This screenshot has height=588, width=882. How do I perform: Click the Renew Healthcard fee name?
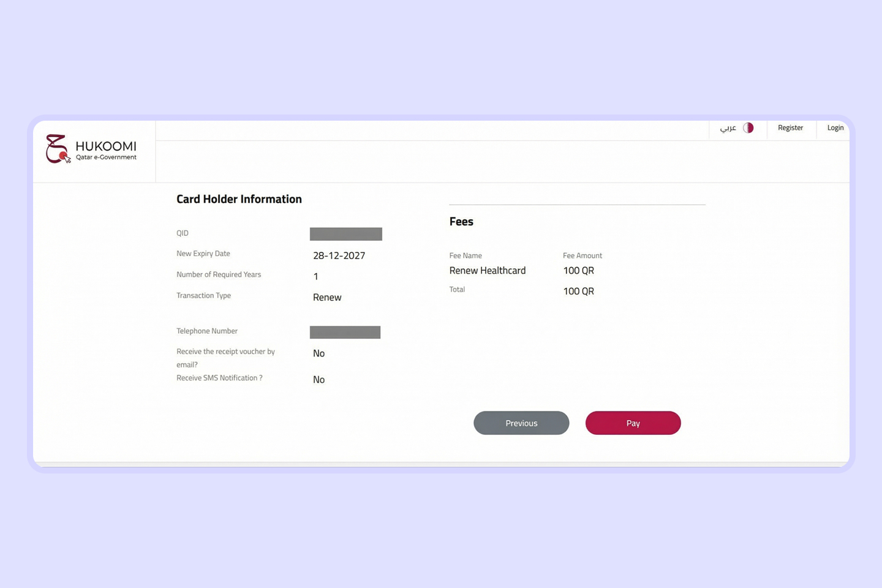coord(488,270)
